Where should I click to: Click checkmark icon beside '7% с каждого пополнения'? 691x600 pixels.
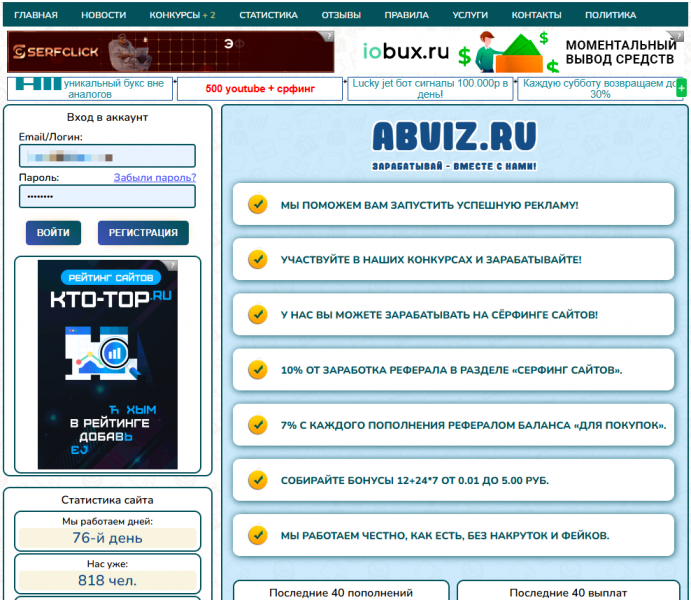click(258, 425)
